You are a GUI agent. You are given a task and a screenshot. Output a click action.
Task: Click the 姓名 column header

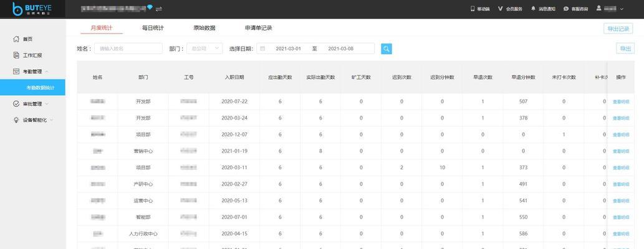(x=97, y=77)
